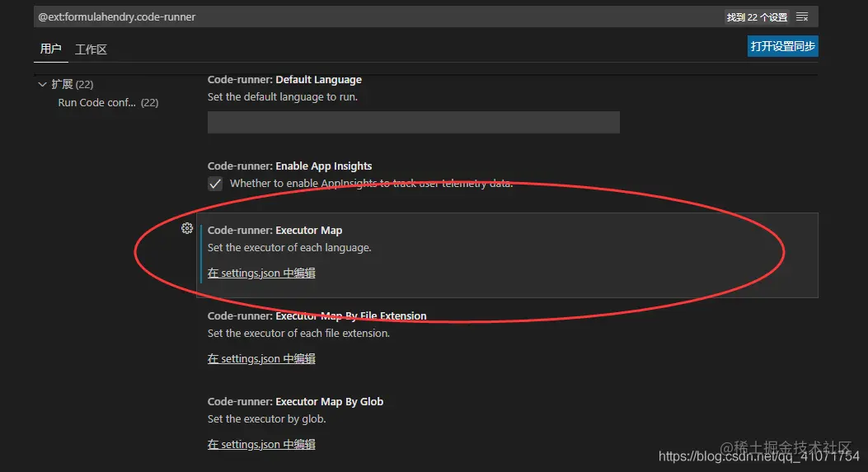This screenshot has width=868, height=472.
Task: Select the Enable App Insights setting title
Action: [289, 166]
